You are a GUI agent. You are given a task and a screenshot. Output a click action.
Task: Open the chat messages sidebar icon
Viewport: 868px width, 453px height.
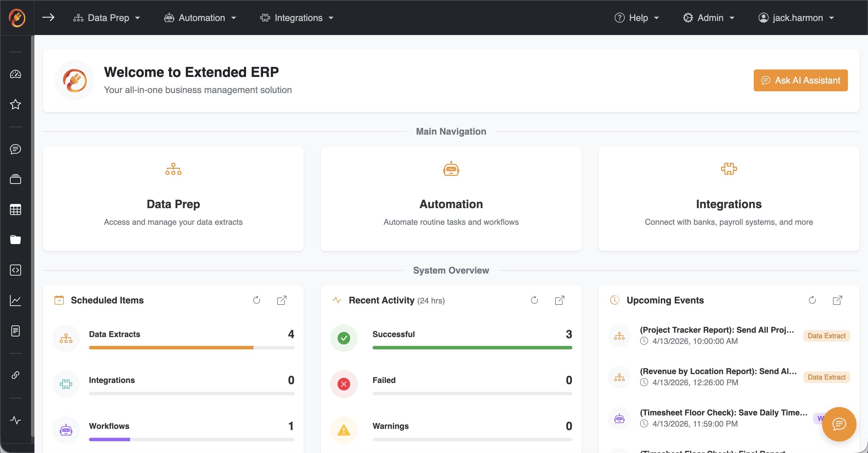15,150
